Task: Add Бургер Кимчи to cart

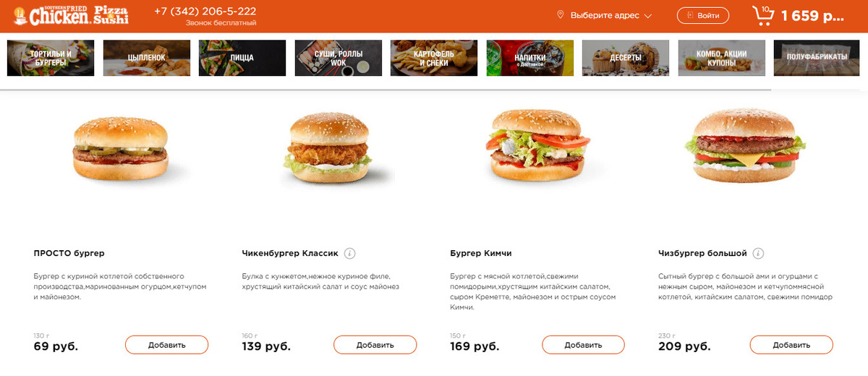Action: [x=583, y=345]
